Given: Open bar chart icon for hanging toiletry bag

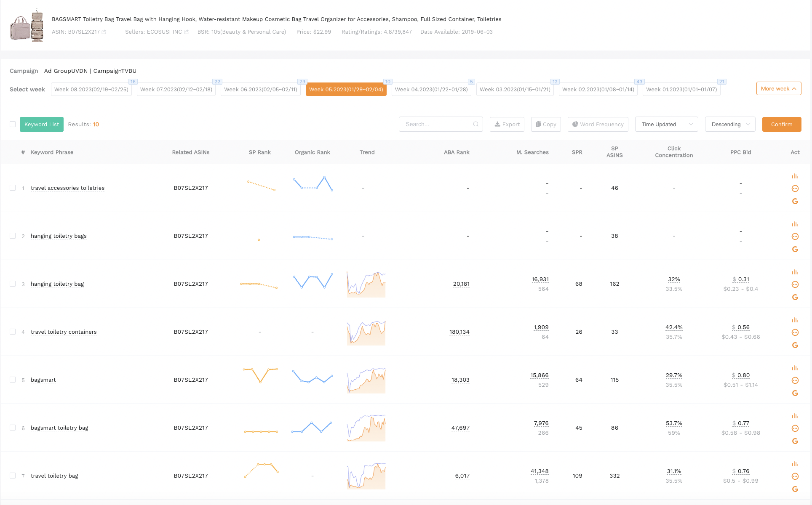Looking at the screenshot, I should coord(795,272).
